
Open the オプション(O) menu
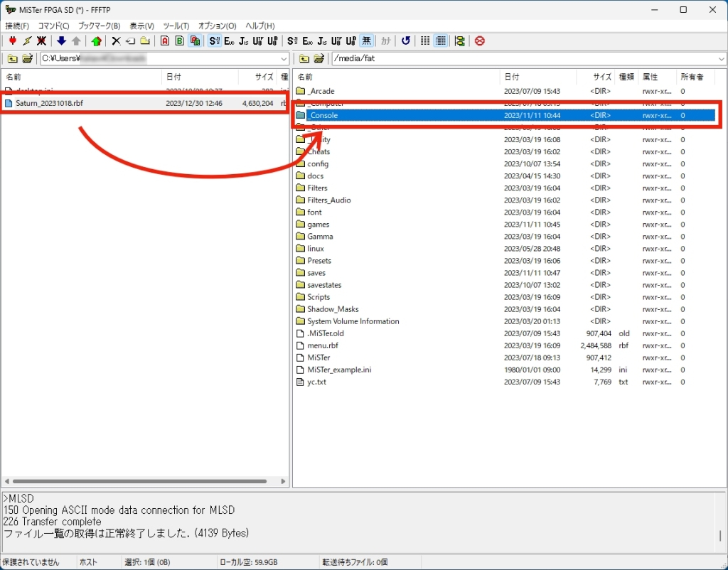(x=217, y=26)
